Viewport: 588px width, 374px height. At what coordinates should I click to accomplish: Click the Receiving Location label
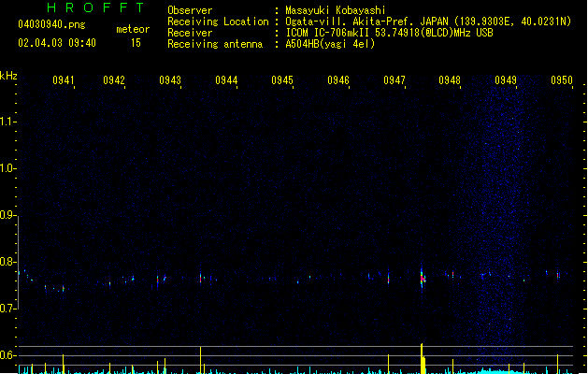point(218,22)
